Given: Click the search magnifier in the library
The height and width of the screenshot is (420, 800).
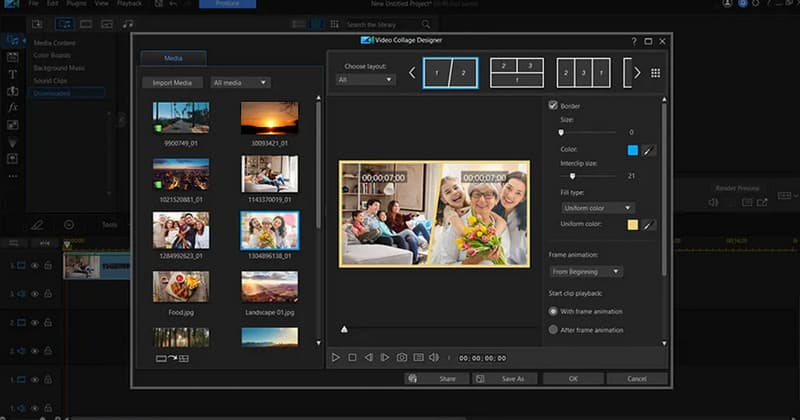Looking at the screenshot, I should click(426, 24).
